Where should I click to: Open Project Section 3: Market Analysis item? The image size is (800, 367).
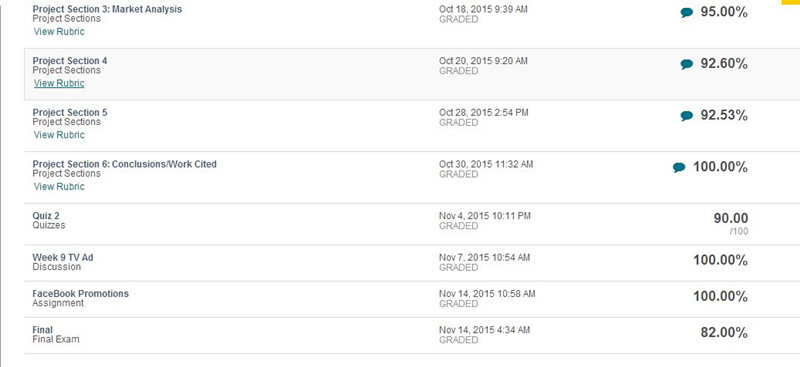click(x=107, y=9)
